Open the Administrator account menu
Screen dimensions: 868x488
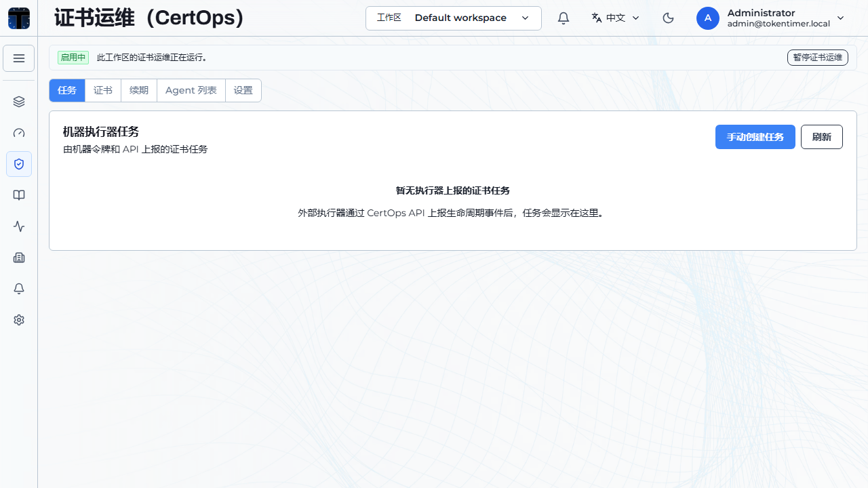(x=771, y=18)
